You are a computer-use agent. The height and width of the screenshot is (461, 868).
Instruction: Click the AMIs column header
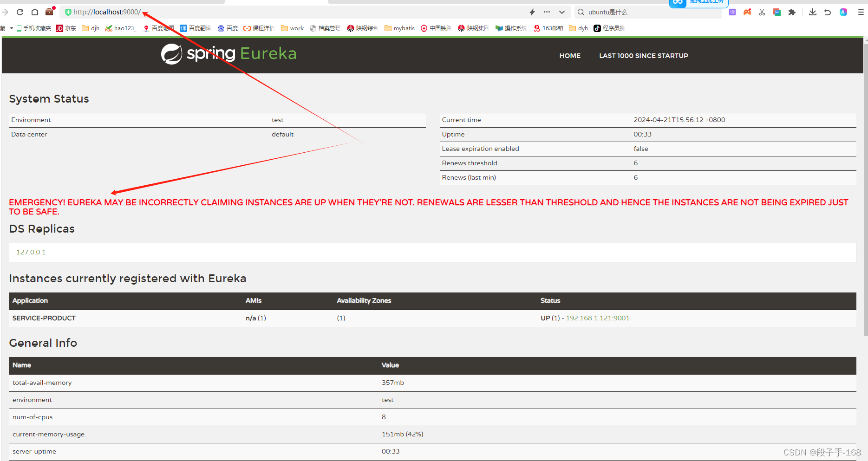pyautogui.click(x=254, y=301)
